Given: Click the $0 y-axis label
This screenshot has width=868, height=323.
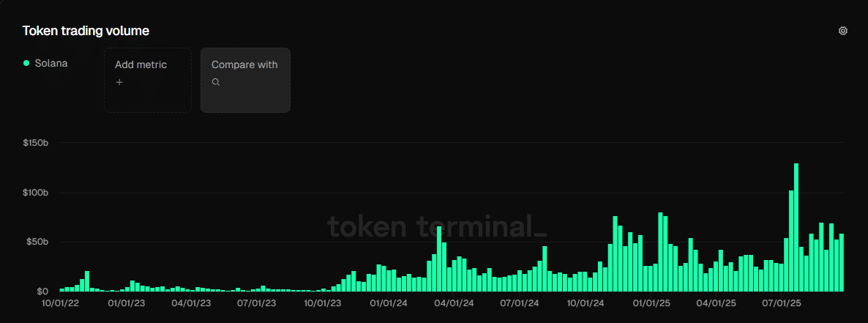Looking at the screenshot, I should click(x=43, y=292).
